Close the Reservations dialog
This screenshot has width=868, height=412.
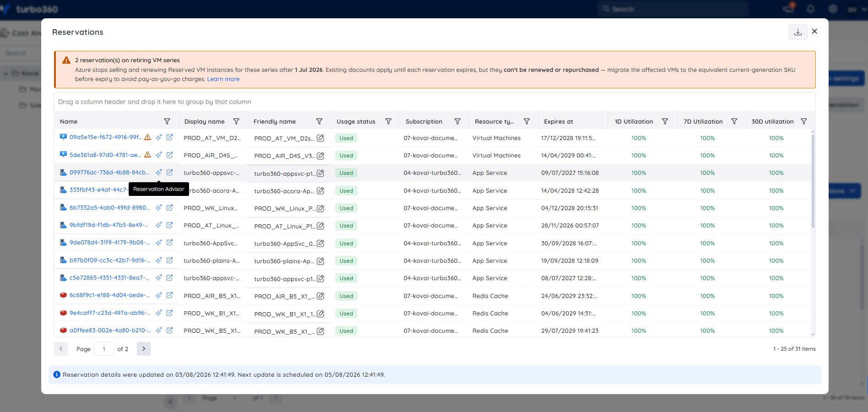pos(814,32)
